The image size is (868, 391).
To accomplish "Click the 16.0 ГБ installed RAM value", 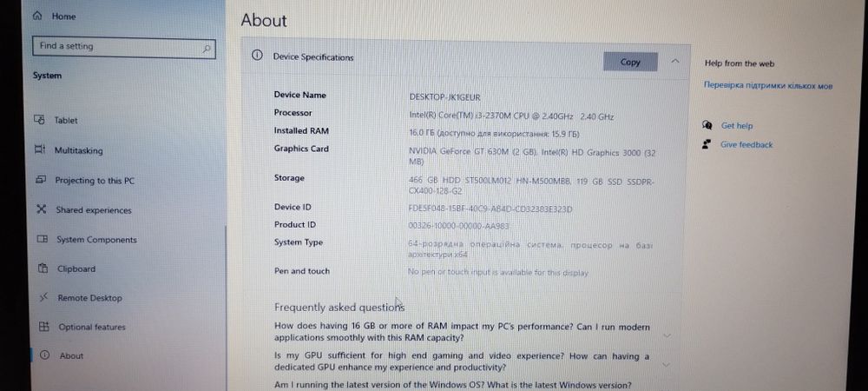I will tap(494, 134).
